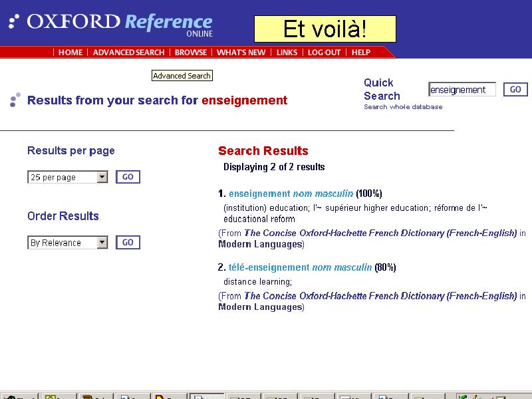Click GO next to Quick Search field
The width and height of the screenshot is (532, 399).
[515, 90]
